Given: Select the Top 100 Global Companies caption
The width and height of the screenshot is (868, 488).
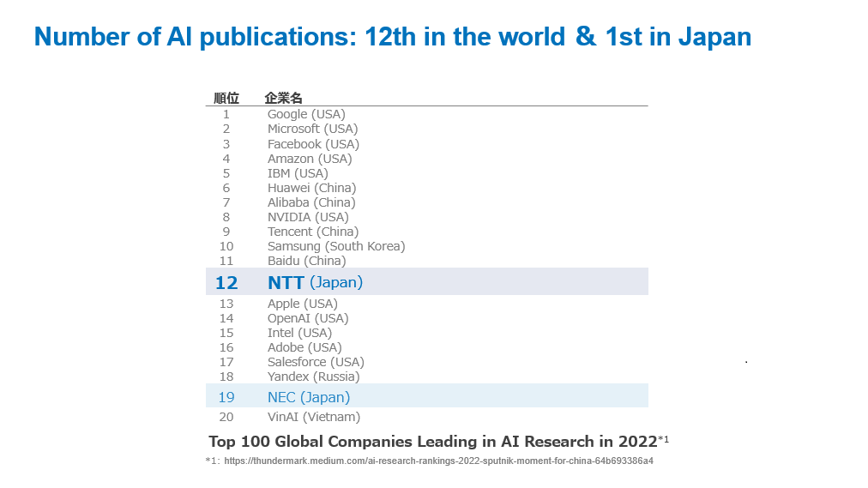Looking at the screenshot, I should [438, 442].
